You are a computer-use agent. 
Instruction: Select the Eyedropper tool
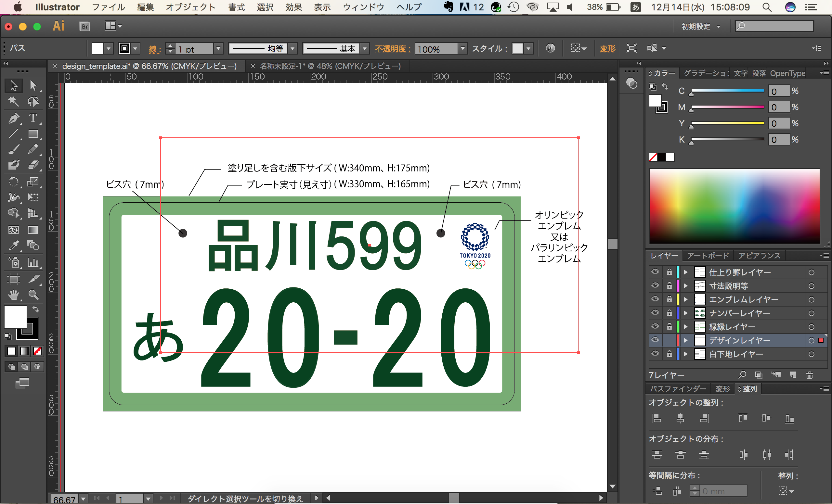[14, 246]
